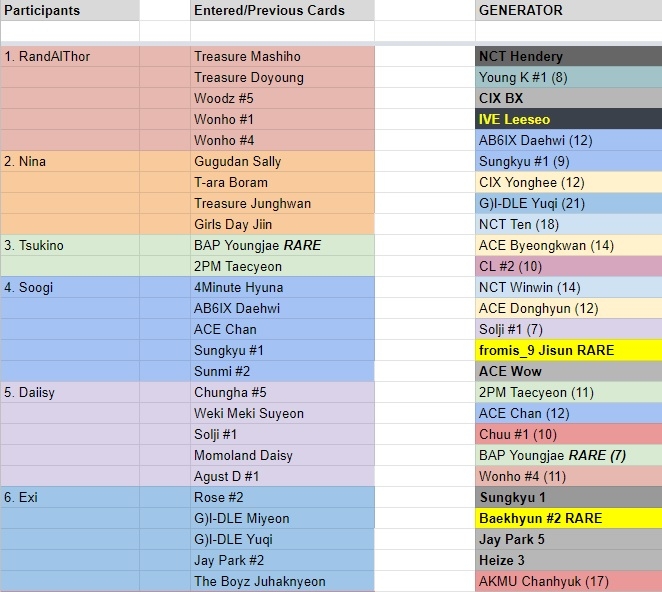
Task: Click the 'Chungha #5' cell
Action: (282, 392)
